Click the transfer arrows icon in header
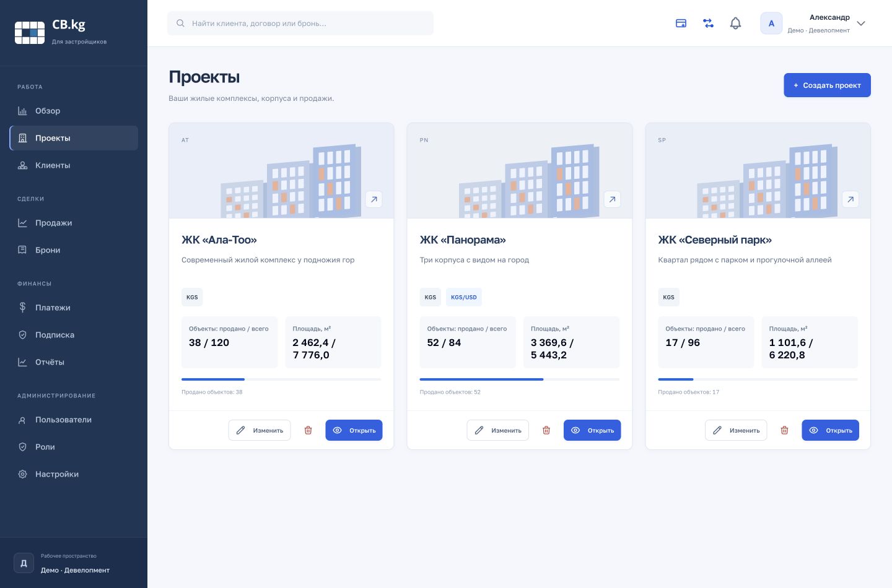Screen dimensions: 892x588 coord(708,24)
